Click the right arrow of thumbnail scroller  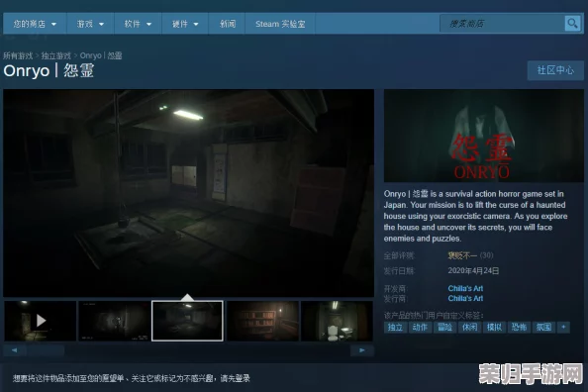click(362, 350)
